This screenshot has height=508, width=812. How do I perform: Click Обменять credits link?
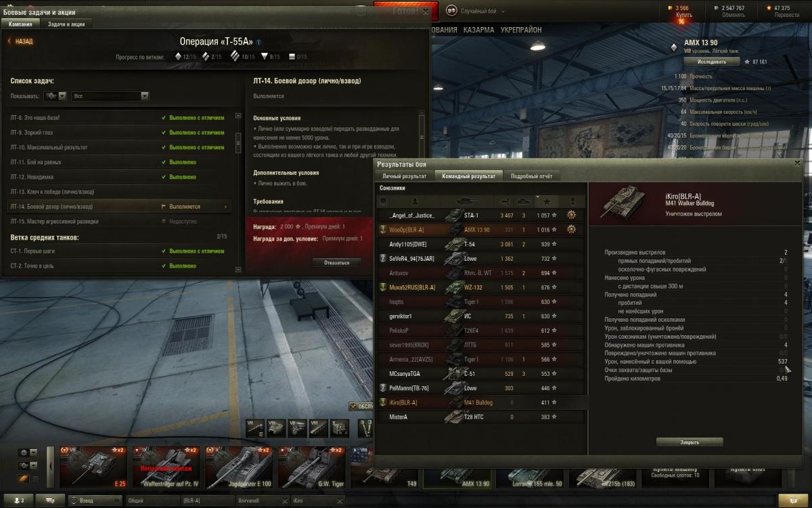coord(733,15)
